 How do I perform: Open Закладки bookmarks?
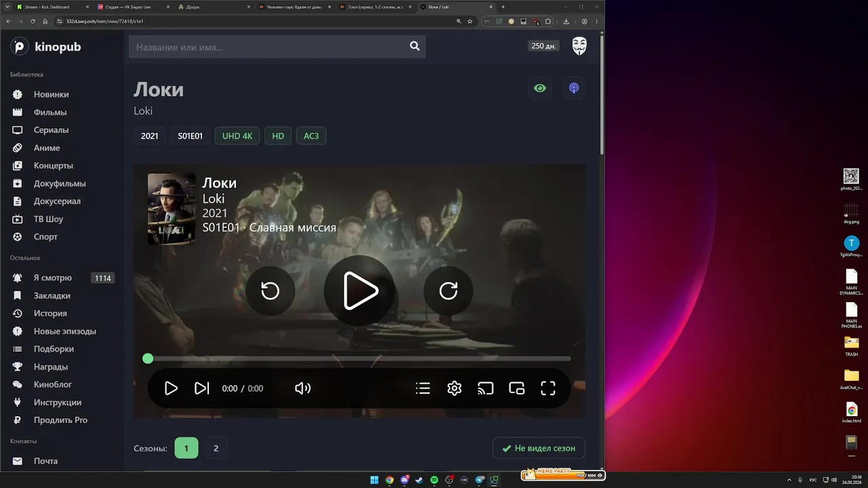(52, 296)
